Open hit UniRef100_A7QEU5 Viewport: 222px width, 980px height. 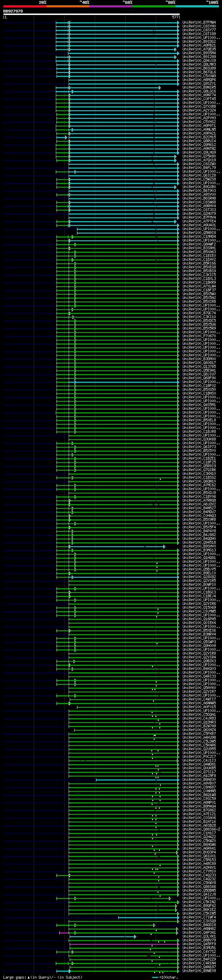[199, 49]
